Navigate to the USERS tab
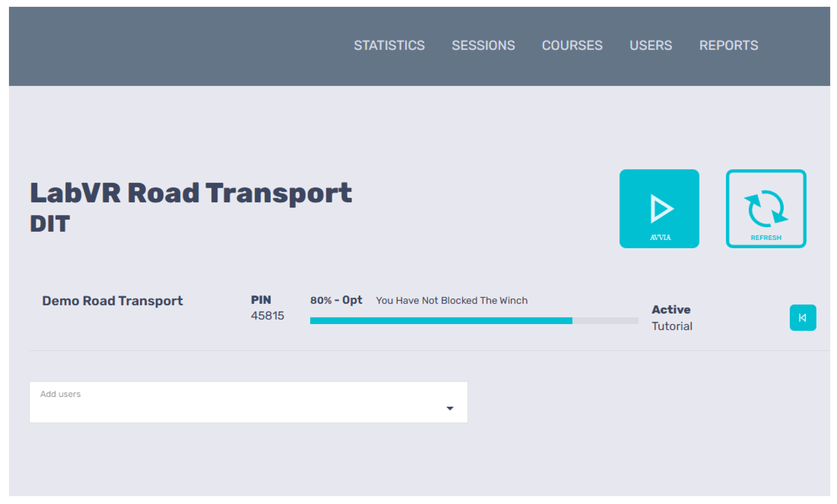 (x=651, y=46)
